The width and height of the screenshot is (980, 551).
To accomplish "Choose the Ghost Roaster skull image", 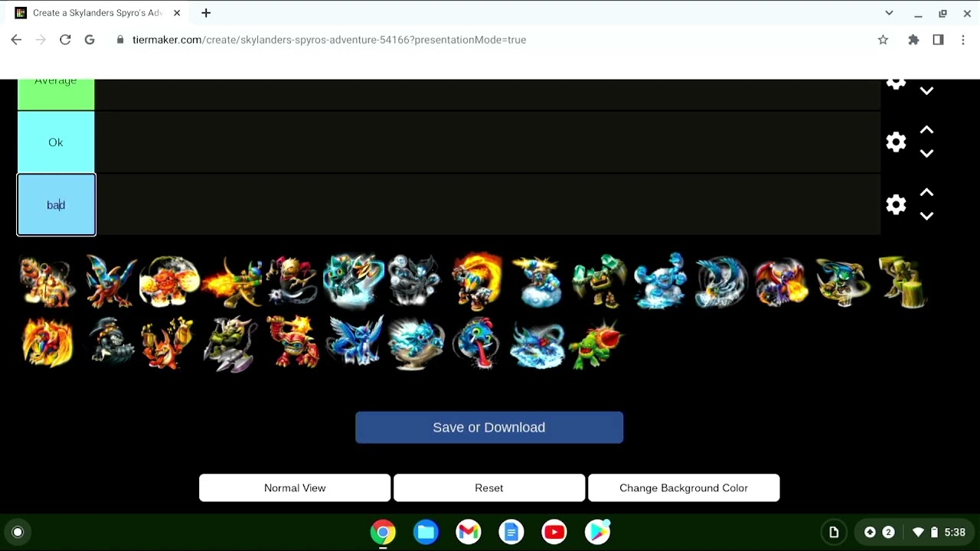I will (x=292, y=282).
